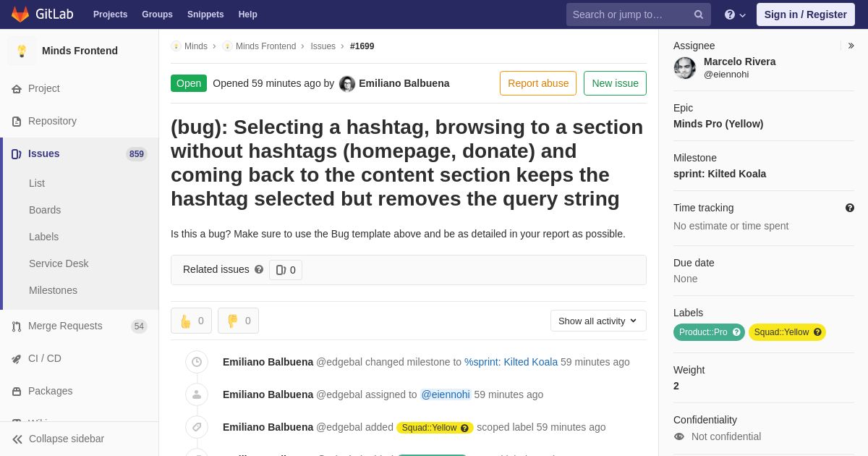Open the Service Desk submenu item
This screenshot has width=868, height=456.
[59, 263]
